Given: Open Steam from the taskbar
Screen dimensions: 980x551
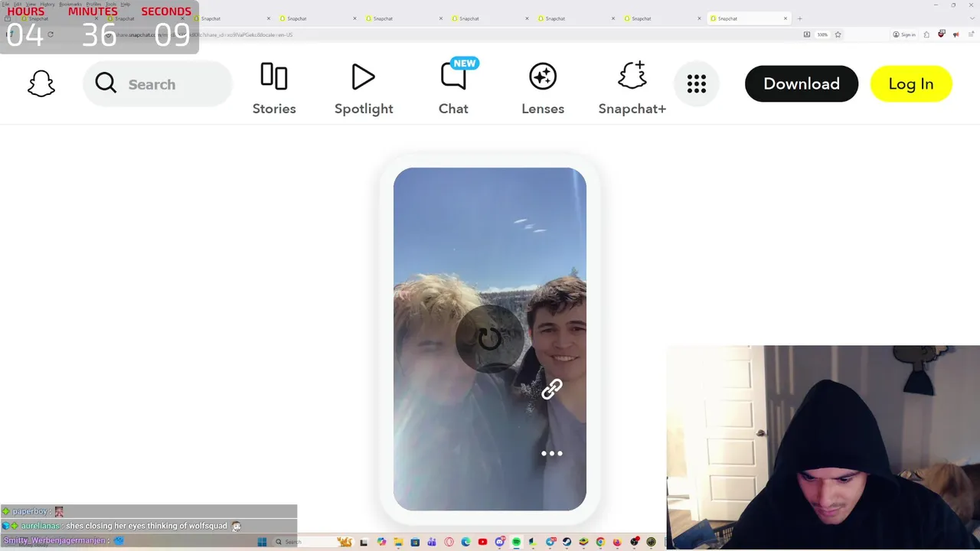Looking at the screenshot, I should click(567, 542).
